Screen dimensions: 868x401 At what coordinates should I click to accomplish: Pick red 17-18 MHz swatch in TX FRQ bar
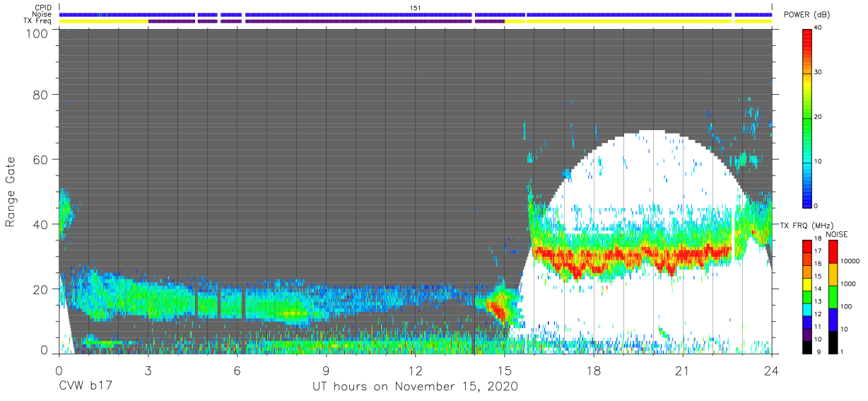click(x=807, y=247)
